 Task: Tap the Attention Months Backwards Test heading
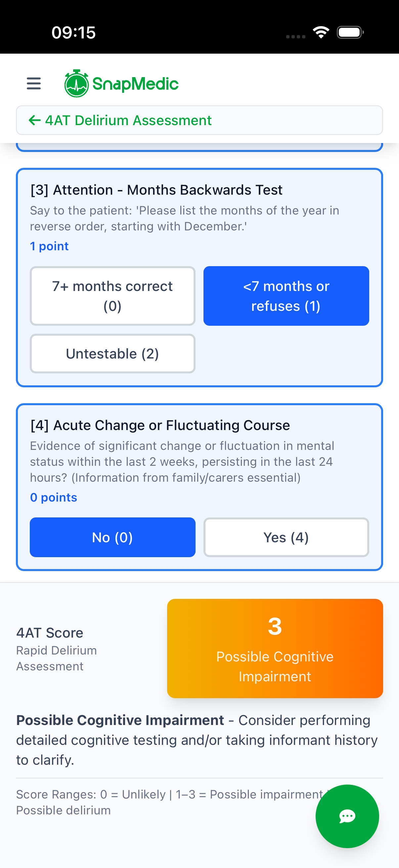156,190
